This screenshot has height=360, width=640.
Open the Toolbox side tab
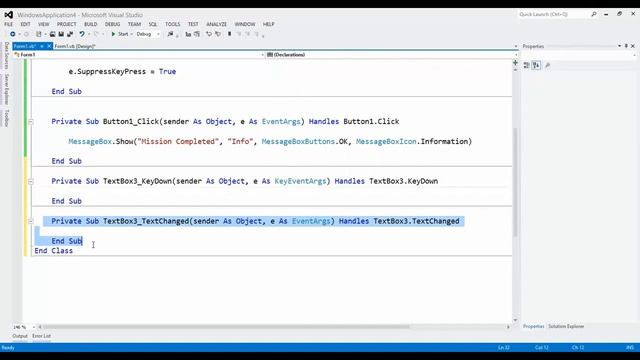click(x=7, y=118)
